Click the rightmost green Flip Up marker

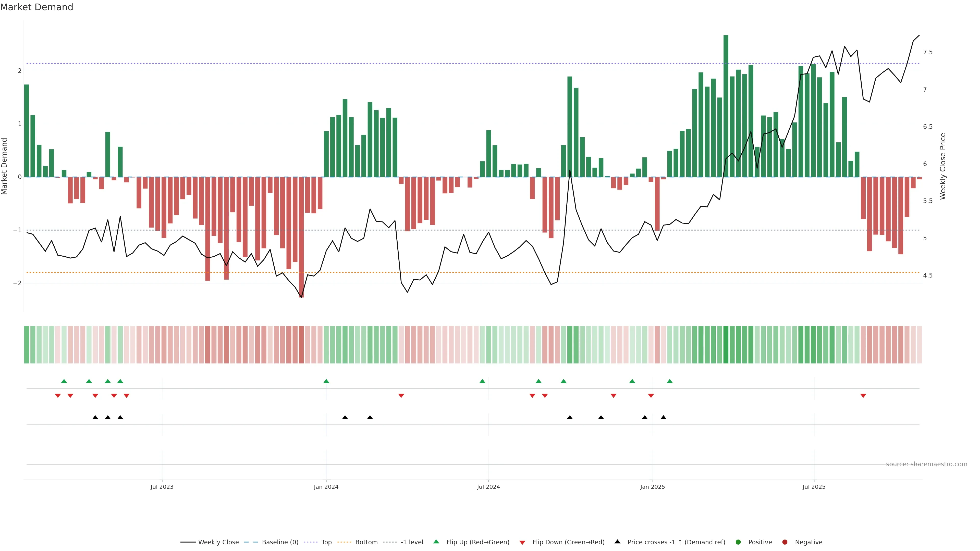(x=670, y=381)
